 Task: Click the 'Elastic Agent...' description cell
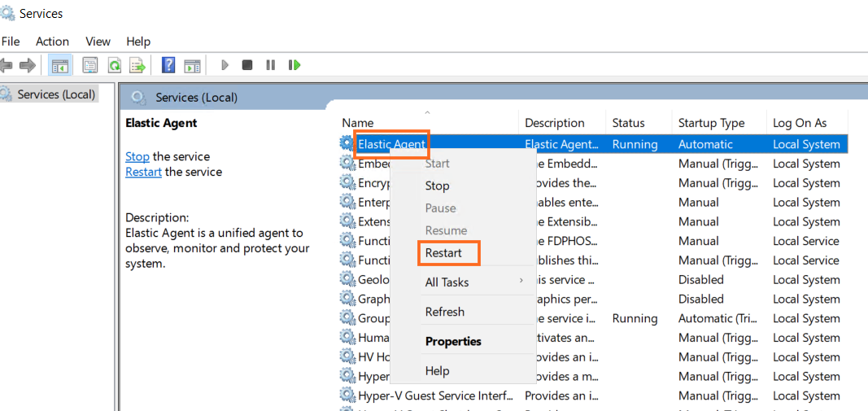pos(561,145)
